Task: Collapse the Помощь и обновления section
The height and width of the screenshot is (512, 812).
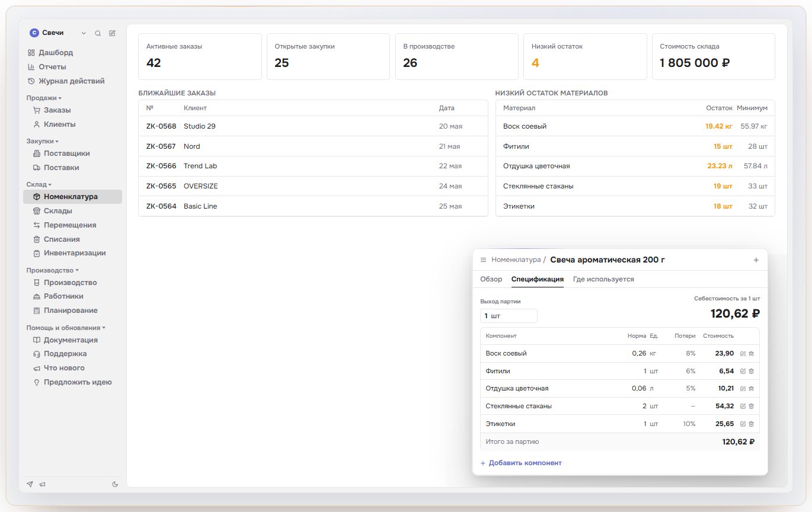Action: (x=66, y=328)
